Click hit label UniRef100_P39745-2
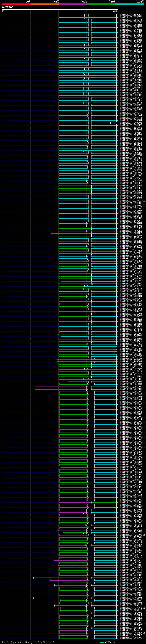Viewport: 146px width, 644px height. [x=132, y=608]
